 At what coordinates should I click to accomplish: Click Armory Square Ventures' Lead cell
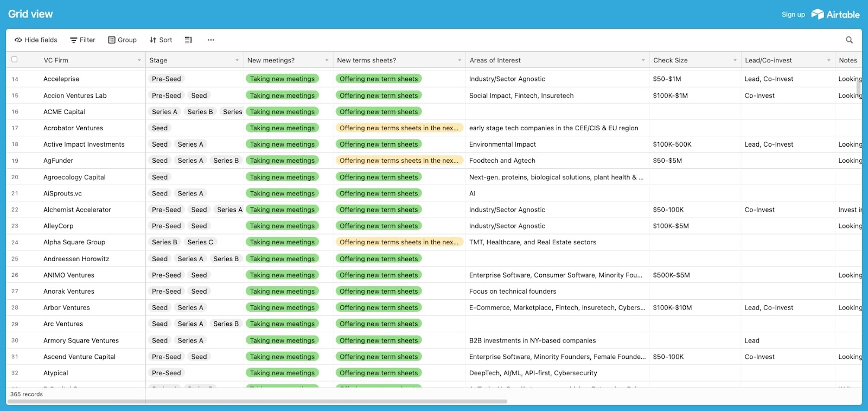tap(788, 340)
